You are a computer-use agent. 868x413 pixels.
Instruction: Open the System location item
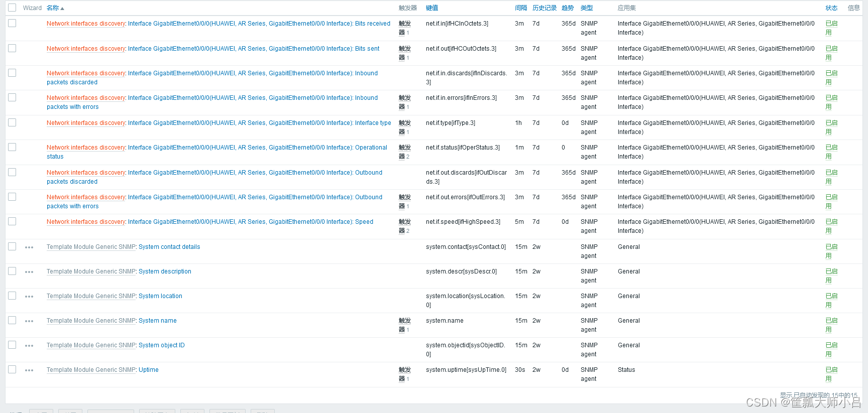point(160,296)
